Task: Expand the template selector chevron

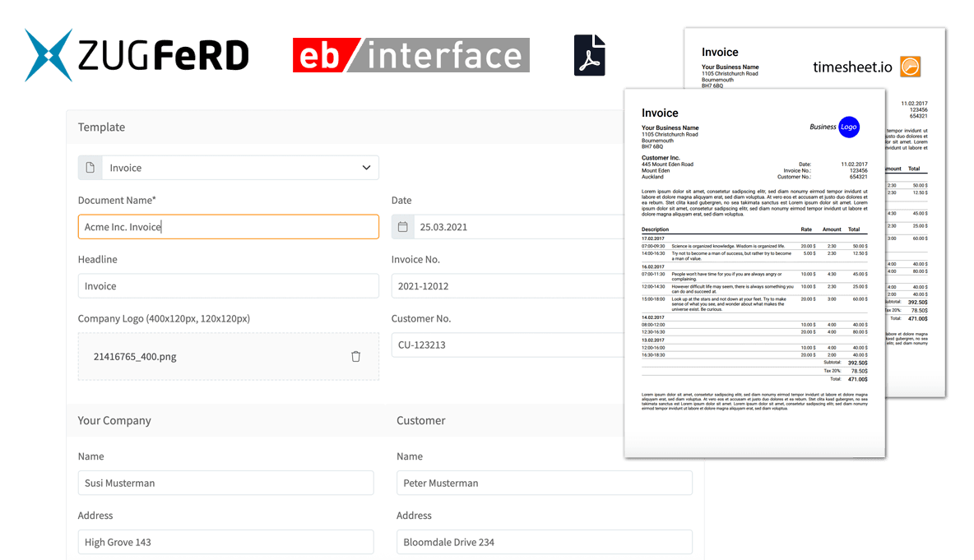Action: point(366,167)
